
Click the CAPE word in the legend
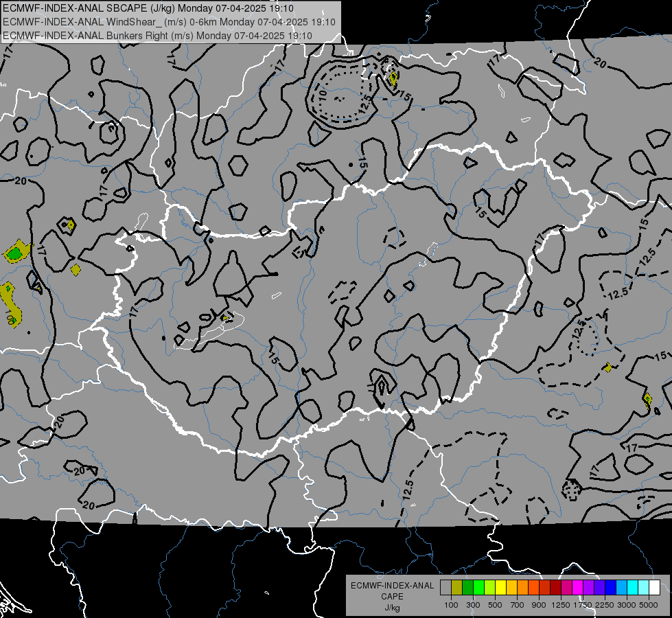(x=392, y=597)
